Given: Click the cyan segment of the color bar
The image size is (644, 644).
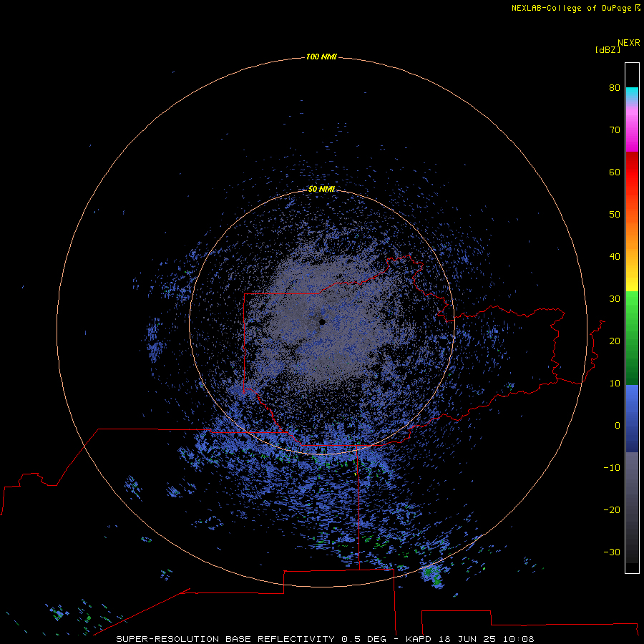Looking at the screenshot, I should tap(632, 93).
